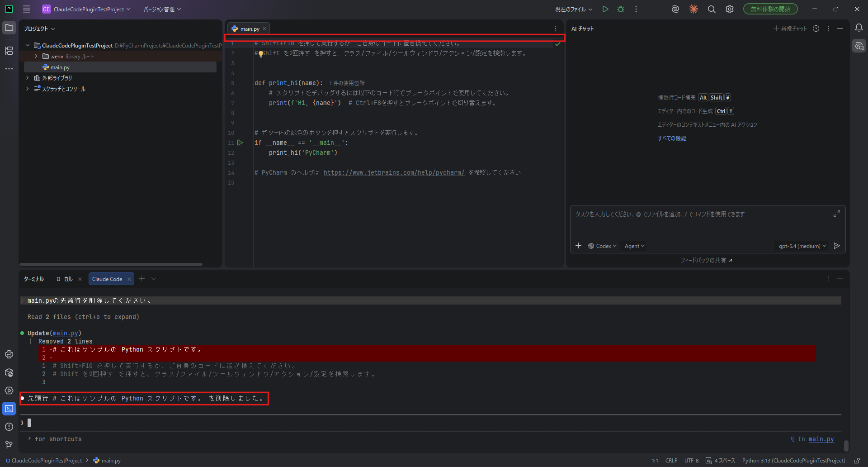Click the 無料体験の開始 button

click(x=770, y=9)
